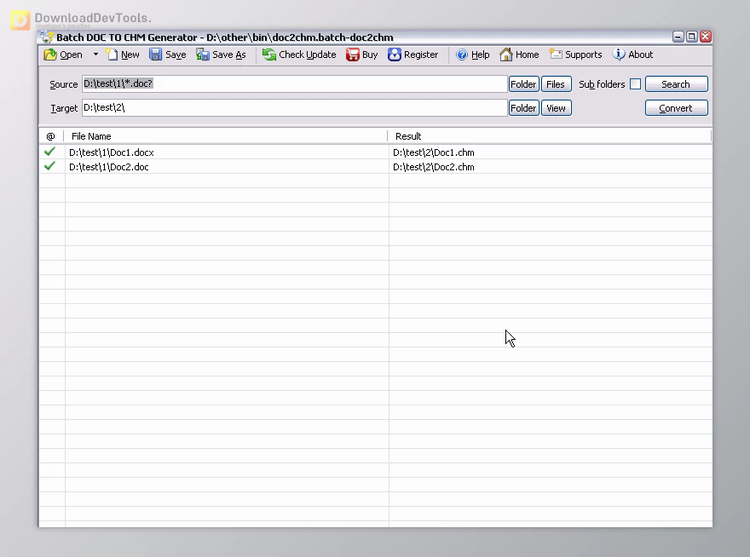Click into the Source path field

coord(295,84)
